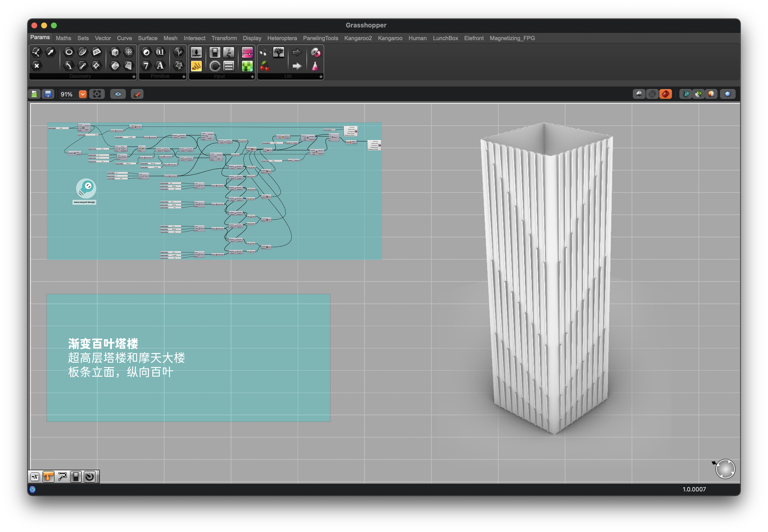Click the www.easyref.design link label
The height and width of the screenshot is (532, 768).
coord(84,202)
